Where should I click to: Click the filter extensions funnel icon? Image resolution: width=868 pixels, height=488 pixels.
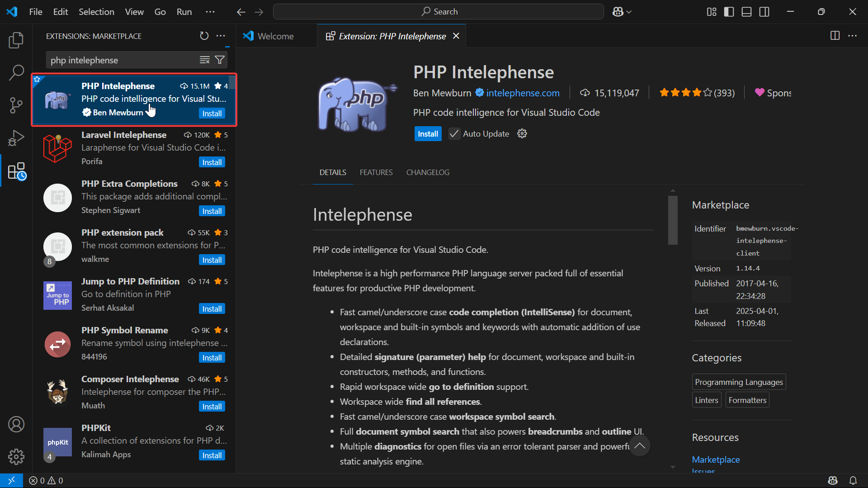pos(220,60)
